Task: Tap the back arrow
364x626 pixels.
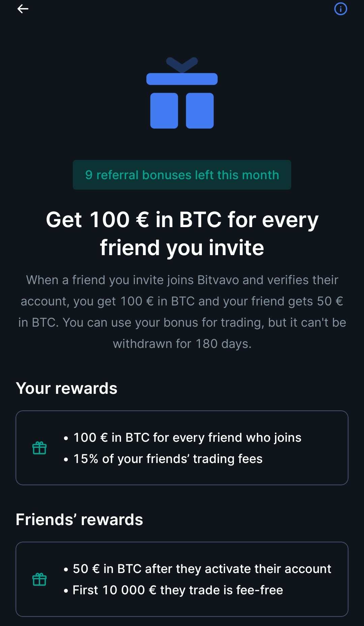Action: 23,9
